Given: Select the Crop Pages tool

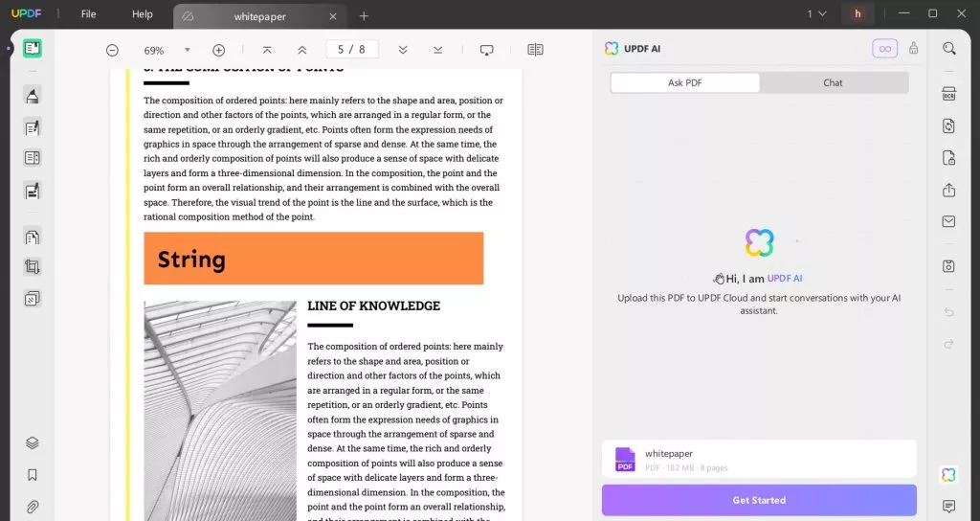Looking at the screenshot, I should coord(33,267).
